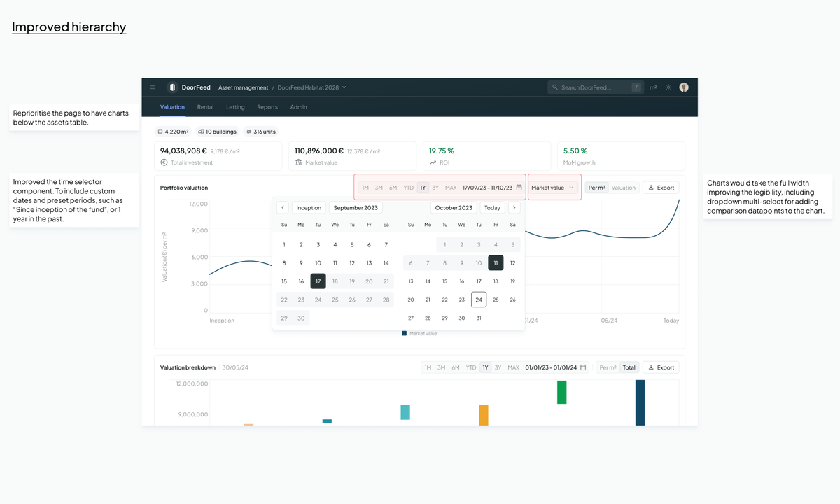Click download icon in Valuation breakdown Export
This screenshot has width=840, height=504.
click(651, 367)
